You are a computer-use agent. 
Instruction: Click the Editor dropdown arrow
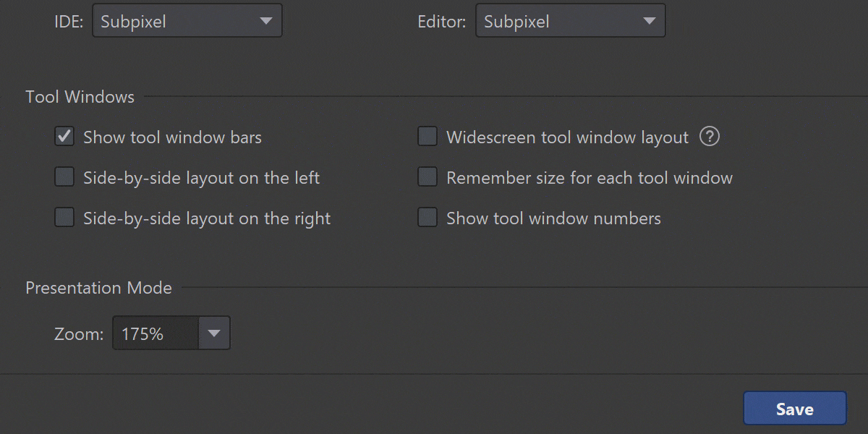[x=650, y=20]
